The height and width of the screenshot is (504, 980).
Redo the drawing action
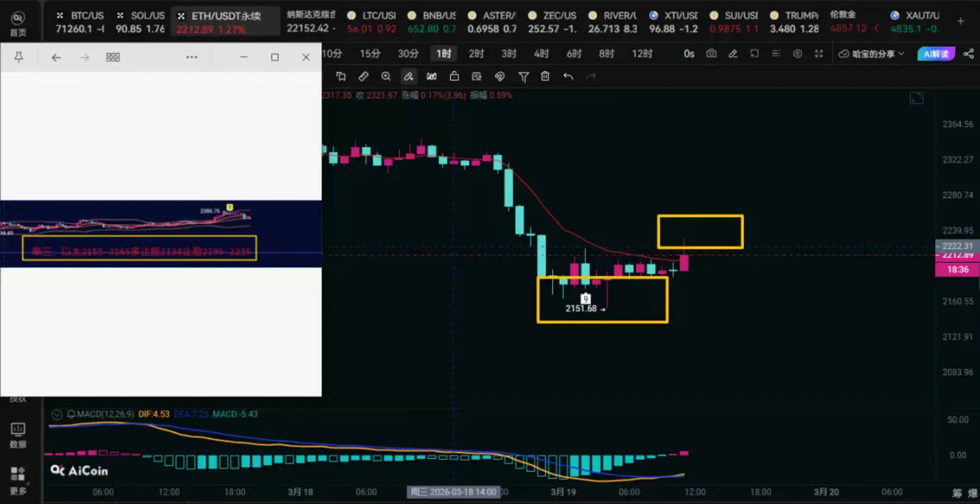pos(591,77)
